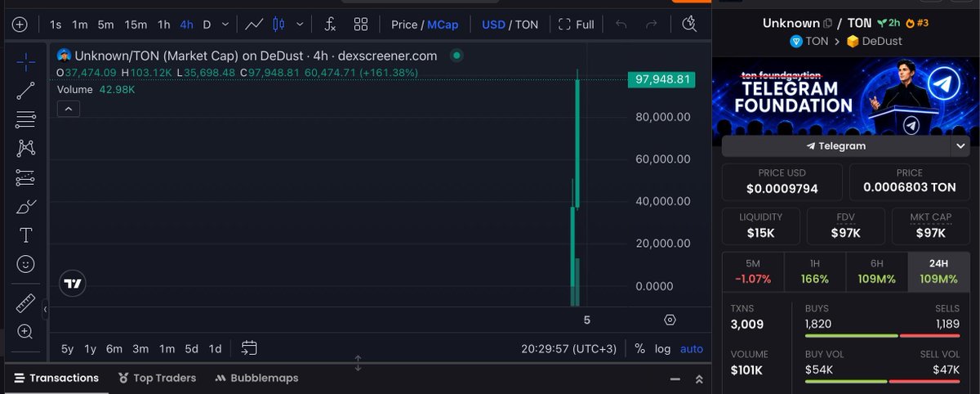
Task: Click the 97,948.81 current price label
Action: 661,79
